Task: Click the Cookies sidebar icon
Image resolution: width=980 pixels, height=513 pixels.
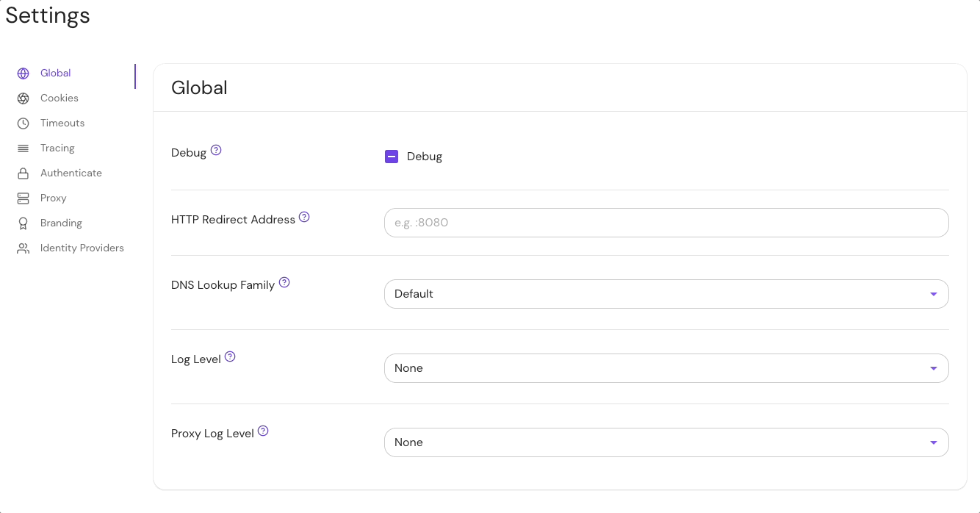Action: [24, 98]
